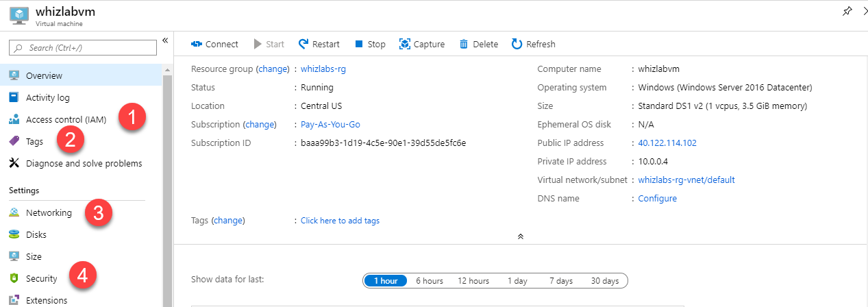Select the 12 hours time range
The width and height of the screenshot is (868, 307).
[x=473, y=281]
